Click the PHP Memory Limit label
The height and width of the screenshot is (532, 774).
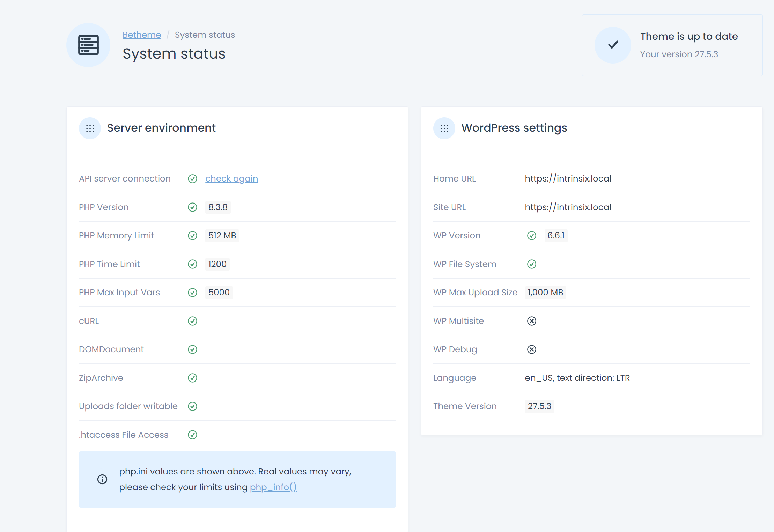click(116, 236)
